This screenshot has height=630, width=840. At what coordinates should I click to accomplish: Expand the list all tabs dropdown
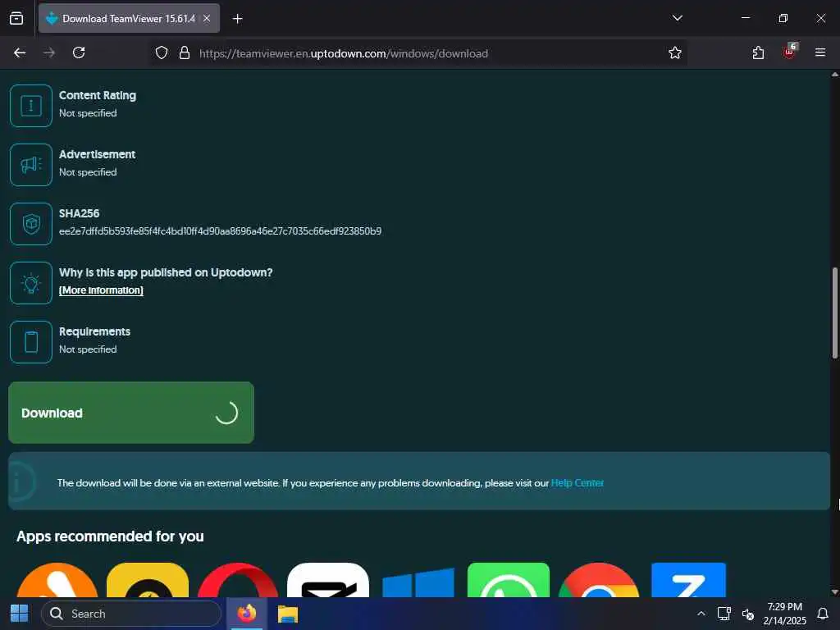677,18
